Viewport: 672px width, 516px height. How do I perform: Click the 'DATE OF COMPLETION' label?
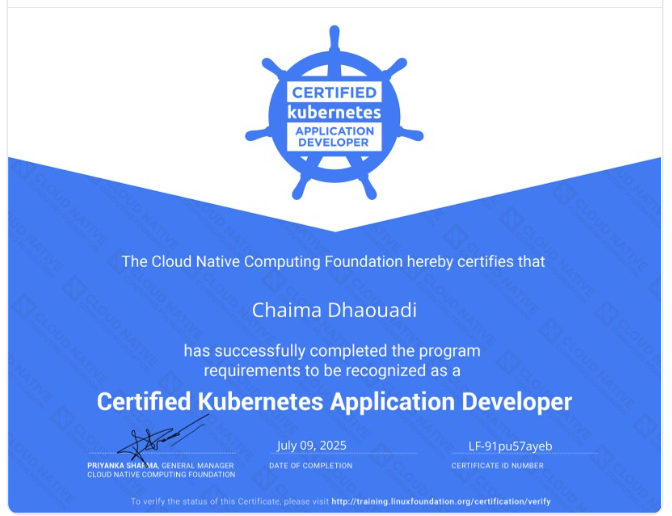click(311, 465)
